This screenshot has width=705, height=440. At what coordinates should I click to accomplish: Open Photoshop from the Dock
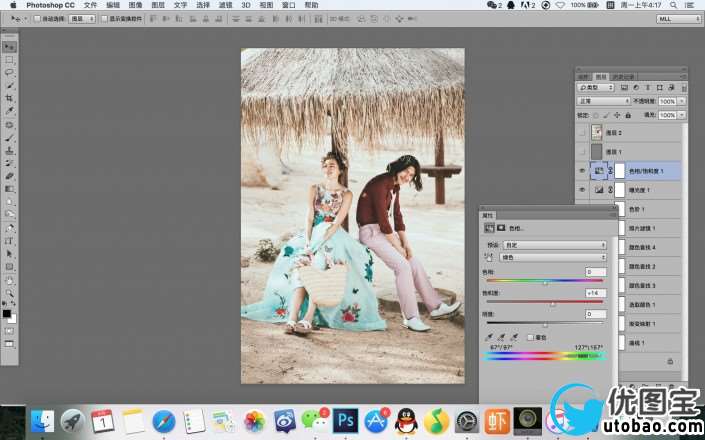point(345,420)
